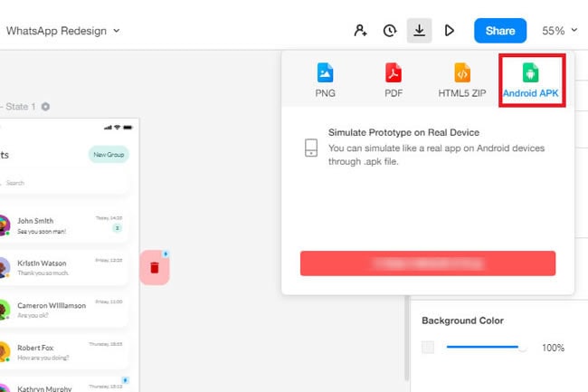
Task: Select the Android APK export tab
Action: click(x=530, y=81)
